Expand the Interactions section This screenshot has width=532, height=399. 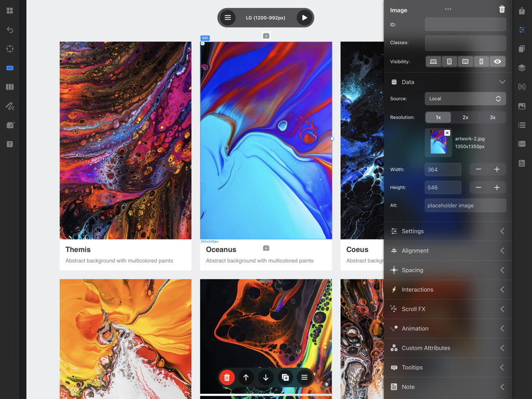tap(502, 289)
